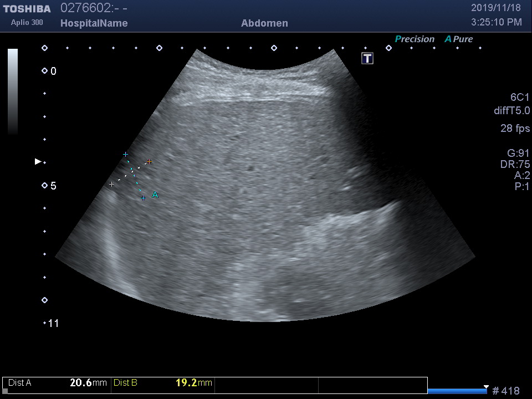Select the cyan caliper cross at top of line A
The height and width of the screenshot is (399, 532).
[125, 155]
